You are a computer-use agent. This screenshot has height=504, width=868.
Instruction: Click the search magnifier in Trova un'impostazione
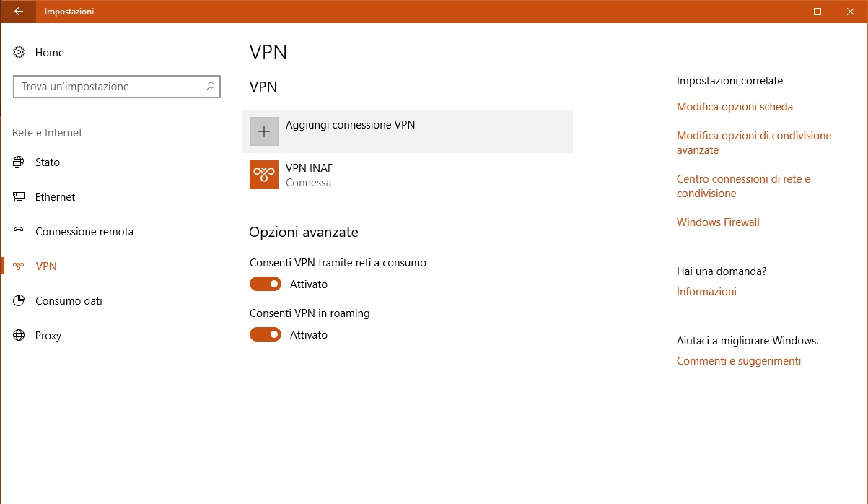coord(209,86)
